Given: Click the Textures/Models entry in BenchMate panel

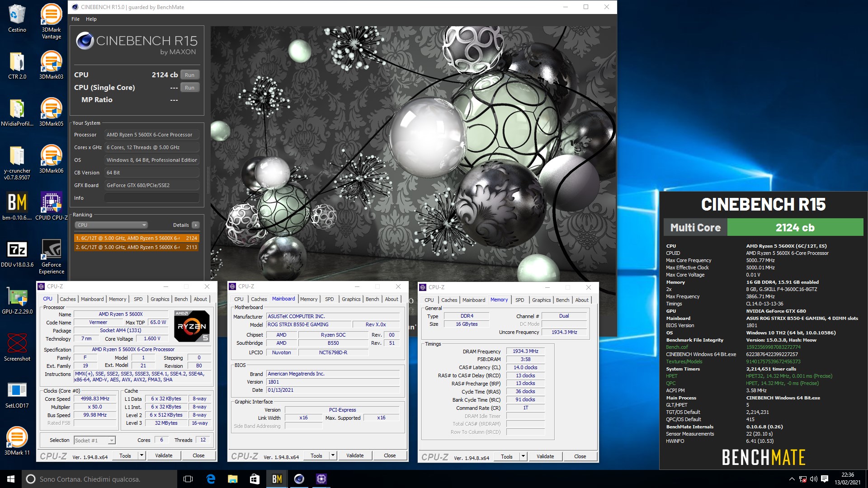Looking at the screenshot, I should [x=684, y=361].
